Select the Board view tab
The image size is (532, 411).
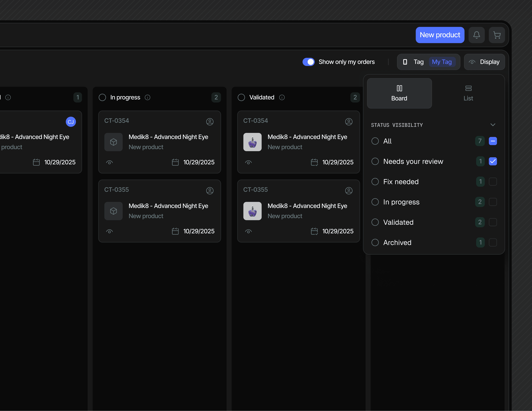(x=399, y=93)
